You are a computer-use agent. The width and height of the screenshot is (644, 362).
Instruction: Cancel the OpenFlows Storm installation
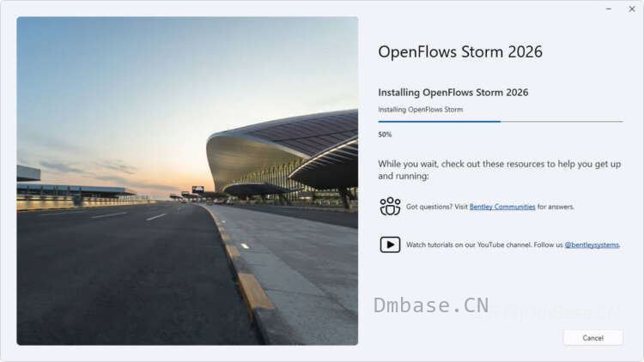pos(592,338)
